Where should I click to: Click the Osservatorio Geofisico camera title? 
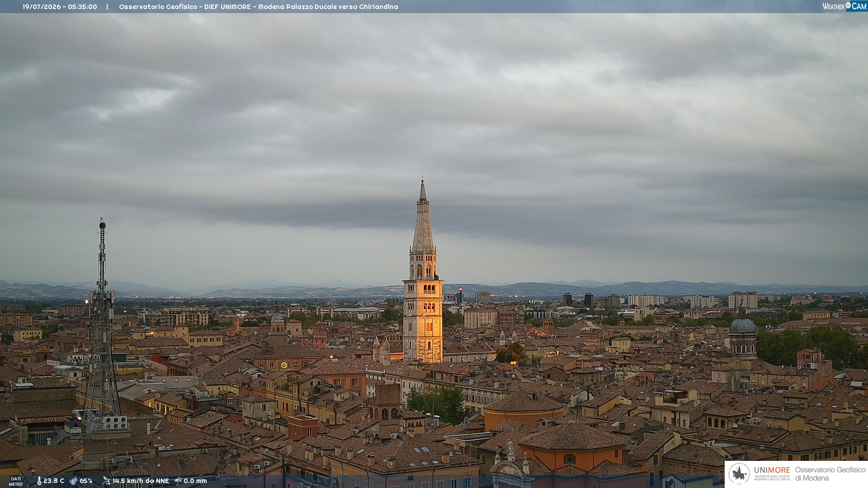click(259, 7)
